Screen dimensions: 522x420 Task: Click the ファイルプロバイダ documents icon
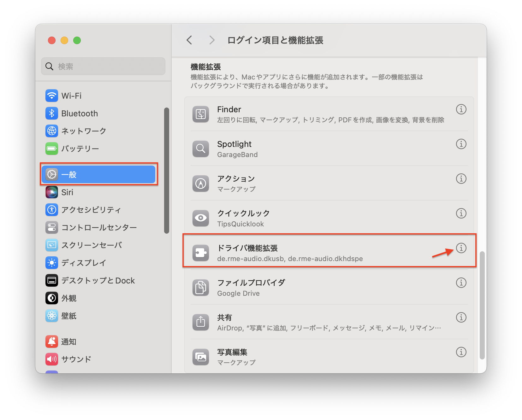201,288
